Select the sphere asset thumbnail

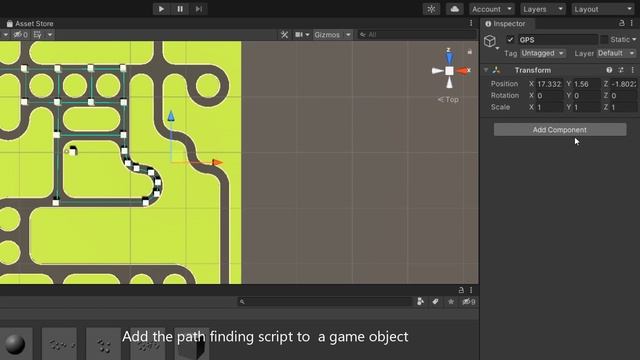click(16, 344)
